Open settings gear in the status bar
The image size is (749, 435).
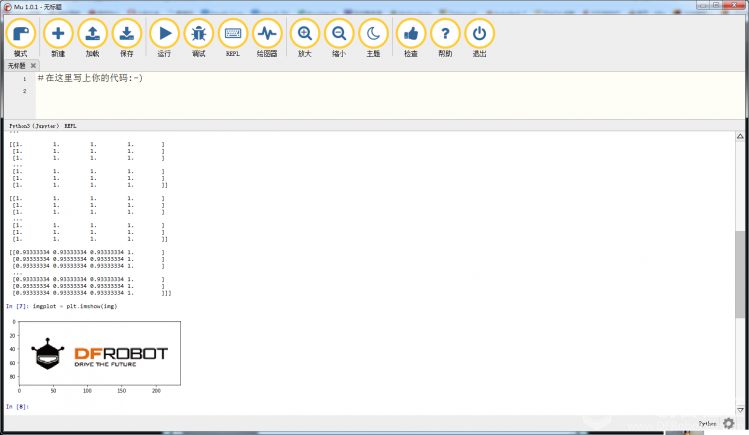728,423
